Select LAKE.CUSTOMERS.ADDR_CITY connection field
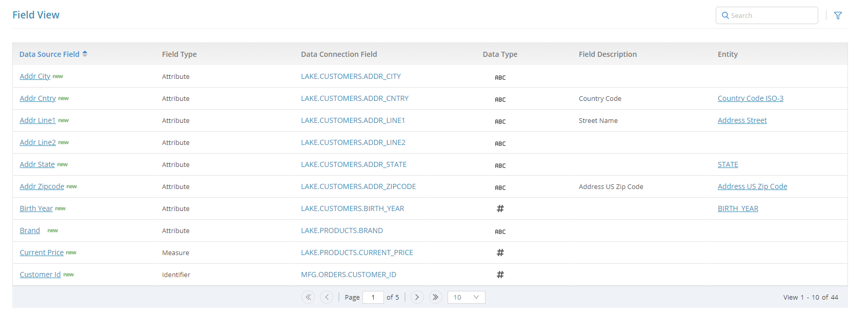 pos(351,76)
